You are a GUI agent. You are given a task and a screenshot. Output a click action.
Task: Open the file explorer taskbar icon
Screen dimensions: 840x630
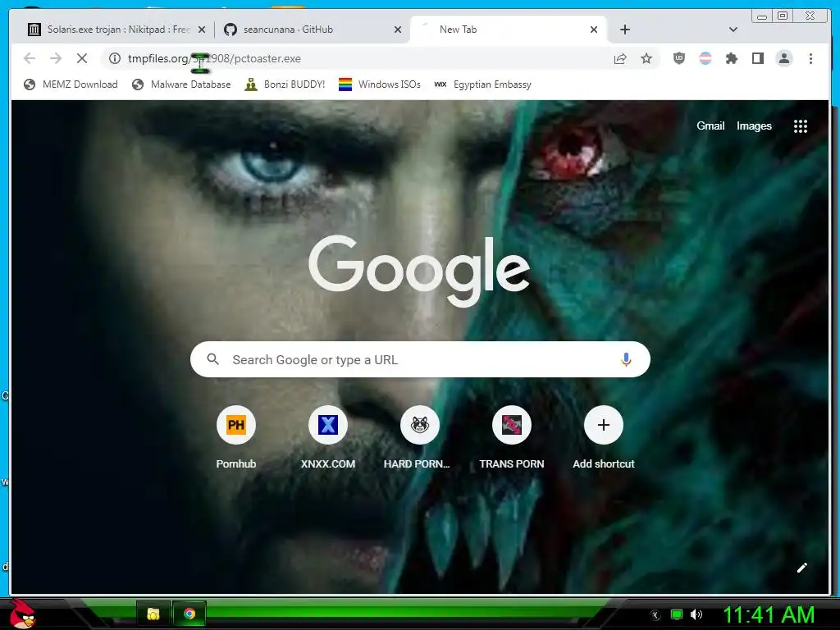coord(153,614)
